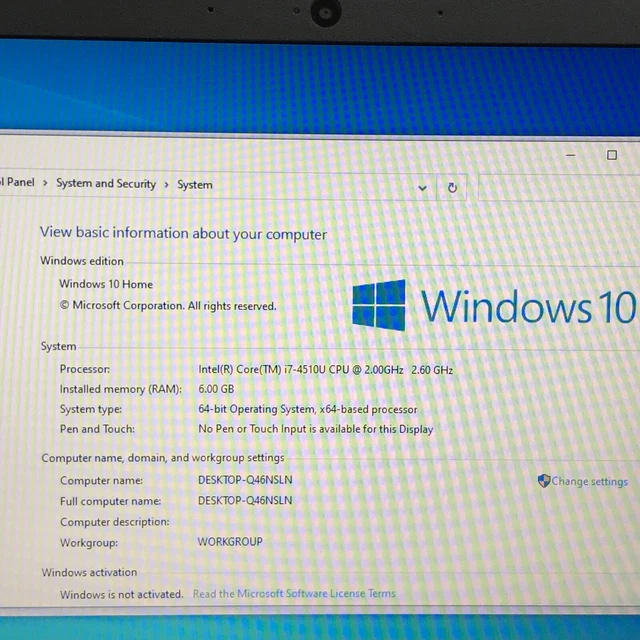Click the Windows activation section header
This screenshot has height=640, width=640.
(x=89, y=572)
